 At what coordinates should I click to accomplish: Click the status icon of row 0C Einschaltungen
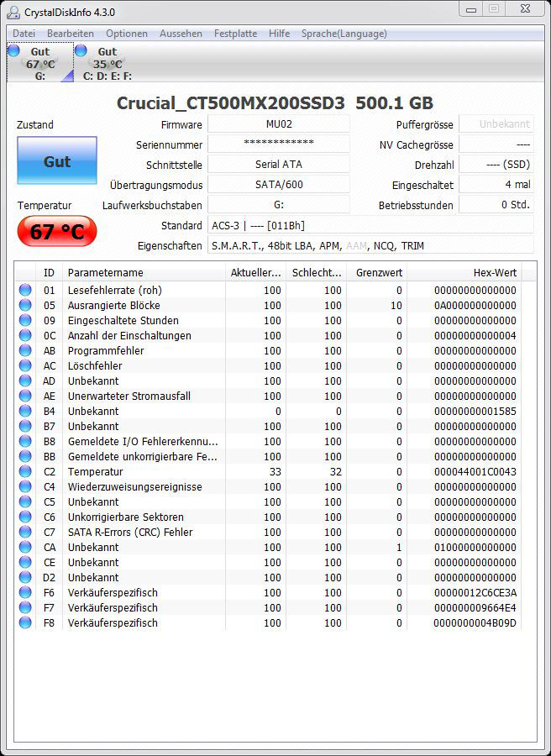(25, 335)
